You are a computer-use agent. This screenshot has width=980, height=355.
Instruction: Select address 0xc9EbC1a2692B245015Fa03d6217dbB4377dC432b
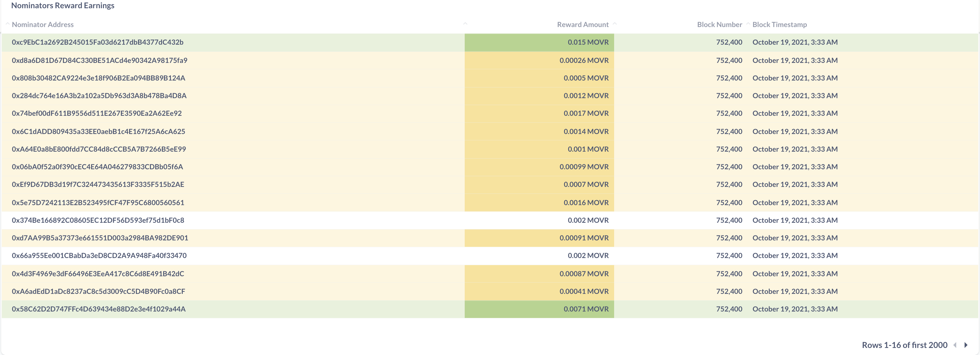[97, 42]
